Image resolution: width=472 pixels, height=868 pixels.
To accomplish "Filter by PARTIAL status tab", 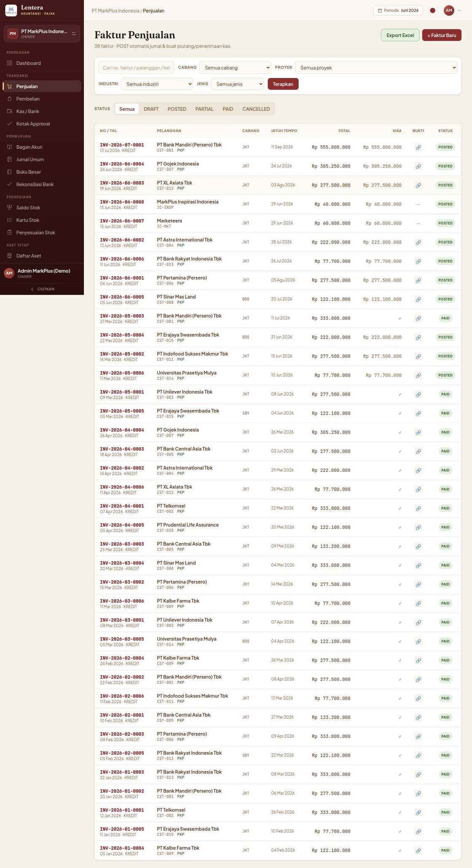I will tap(204, 109).
